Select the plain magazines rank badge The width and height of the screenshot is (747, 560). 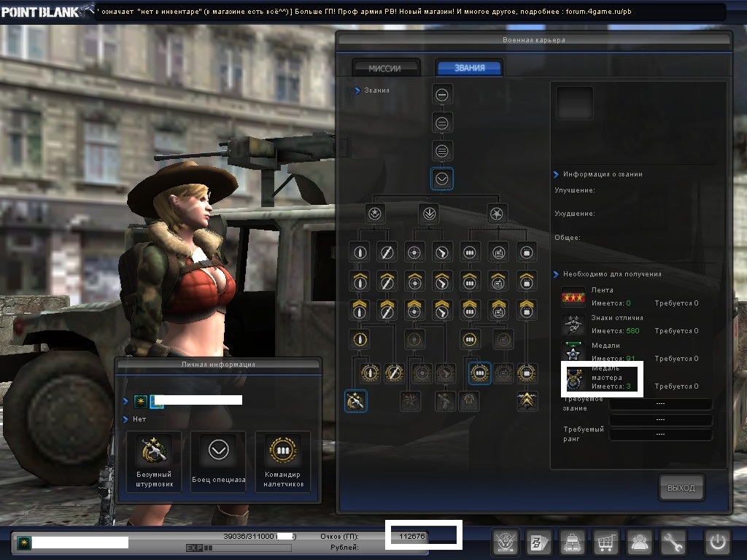[x=470, y=252]
